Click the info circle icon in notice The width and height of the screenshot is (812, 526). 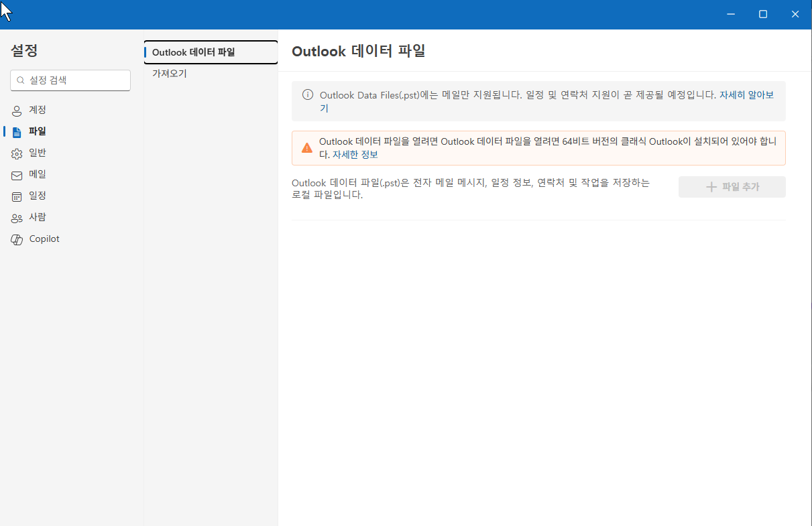(308, 95)
